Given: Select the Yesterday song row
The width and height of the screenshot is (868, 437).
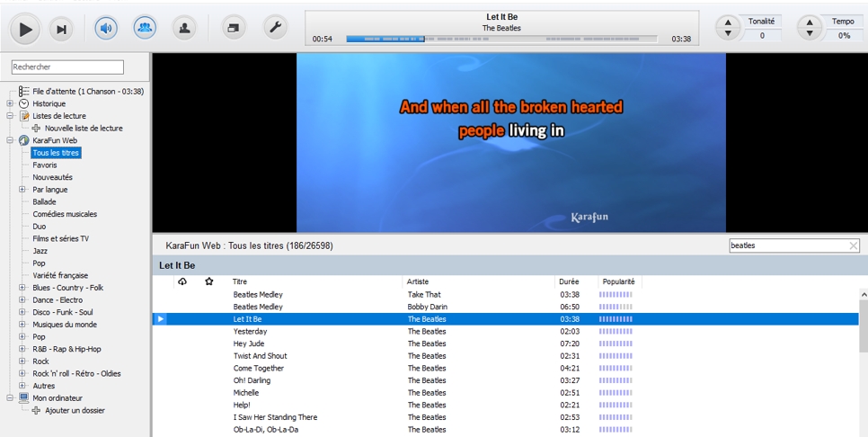Looking at the screenshot, I should point(505,331).
